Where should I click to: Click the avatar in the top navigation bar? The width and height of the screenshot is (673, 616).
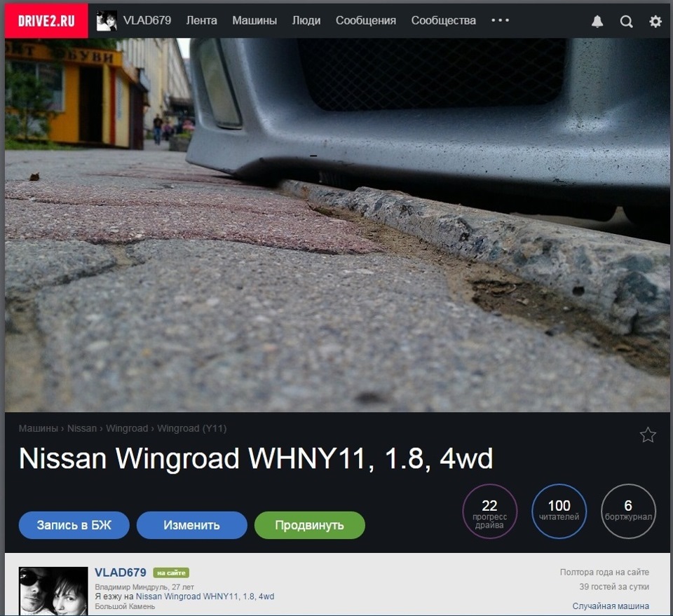[x=107, y=20]
